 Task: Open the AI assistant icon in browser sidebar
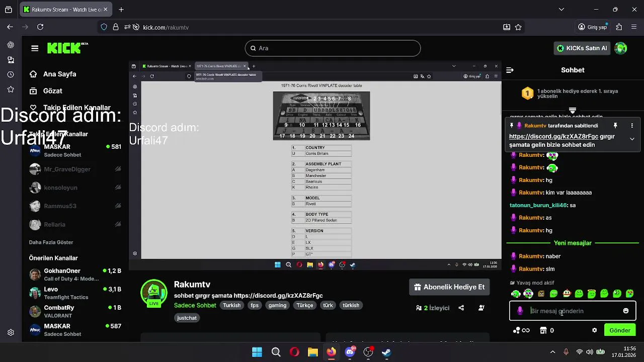point(11,45)
